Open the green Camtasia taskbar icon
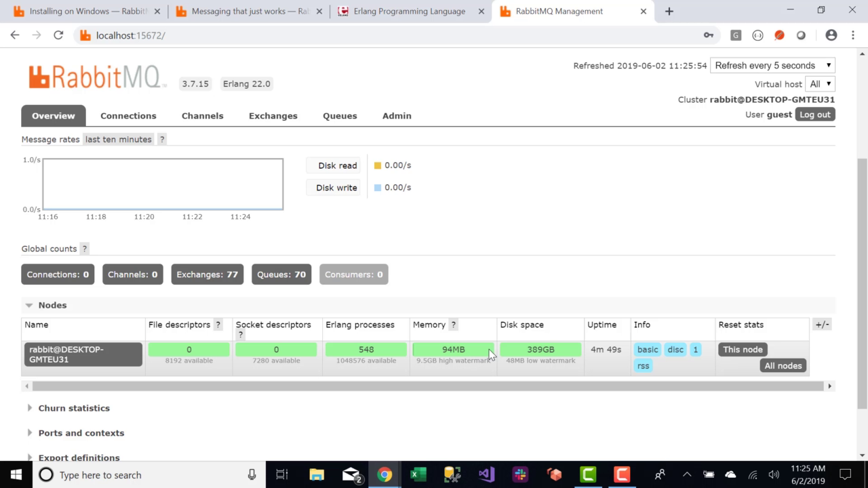This screenshot has height=488, width=868. point(588,474)
